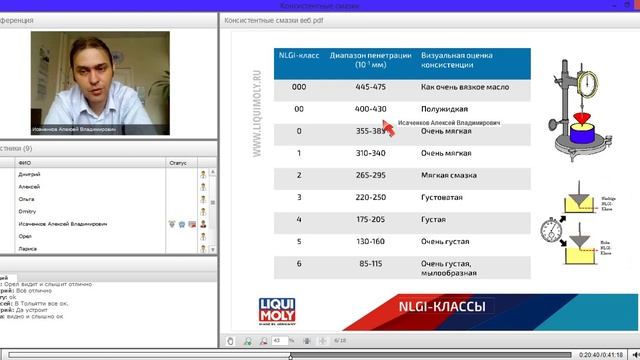Click the 'Очень густая, мылообразная' cell
Image resolution: width=640 pixels, height=360 pixels.
449,268
